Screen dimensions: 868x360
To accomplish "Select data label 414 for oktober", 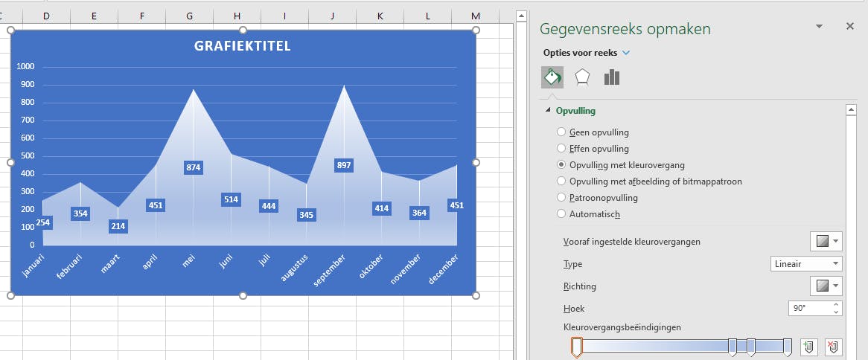I will [x=381, y=208].
